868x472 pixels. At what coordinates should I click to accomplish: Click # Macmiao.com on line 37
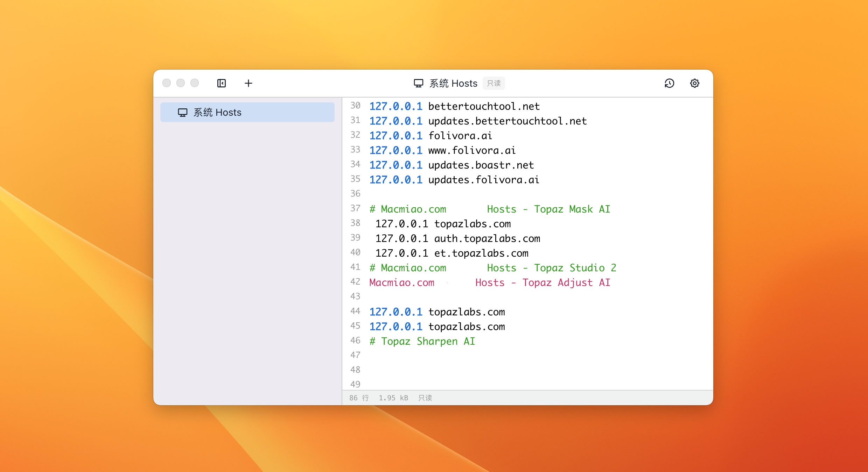pyautogui.click(x=408, y=209)
